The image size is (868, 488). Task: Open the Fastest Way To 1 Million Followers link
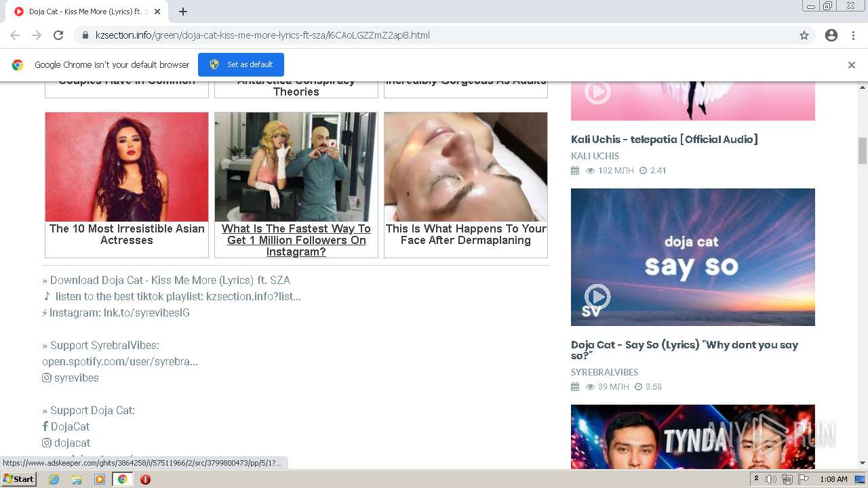(296, 240)
